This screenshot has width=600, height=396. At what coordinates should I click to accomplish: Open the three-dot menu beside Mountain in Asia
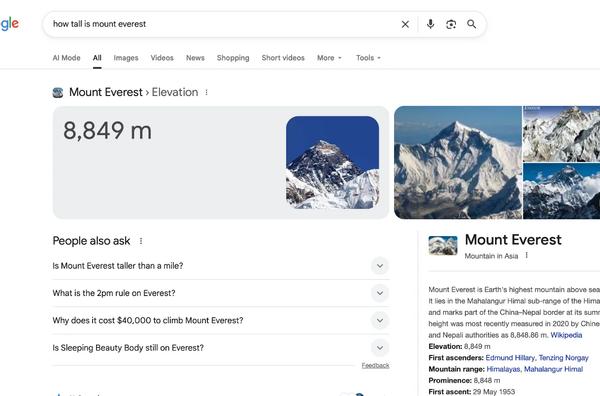point(527,255)
